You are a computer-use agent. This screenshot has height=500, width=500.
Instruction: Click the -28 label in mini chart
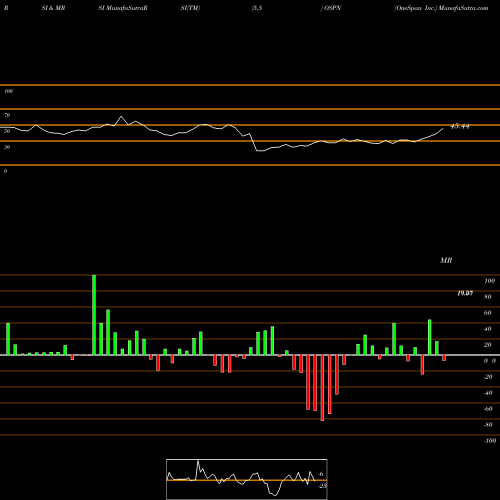[322, 486]
